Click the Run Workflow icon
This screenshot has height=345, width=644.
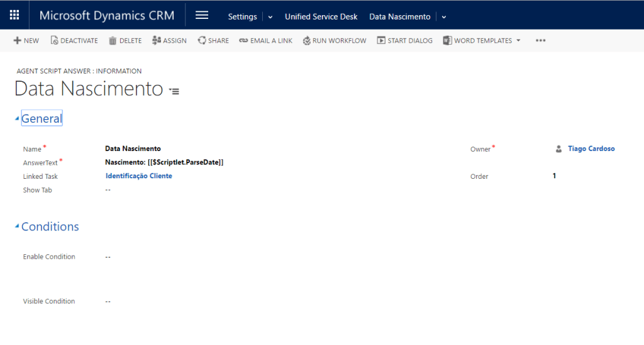click(306, 40)
